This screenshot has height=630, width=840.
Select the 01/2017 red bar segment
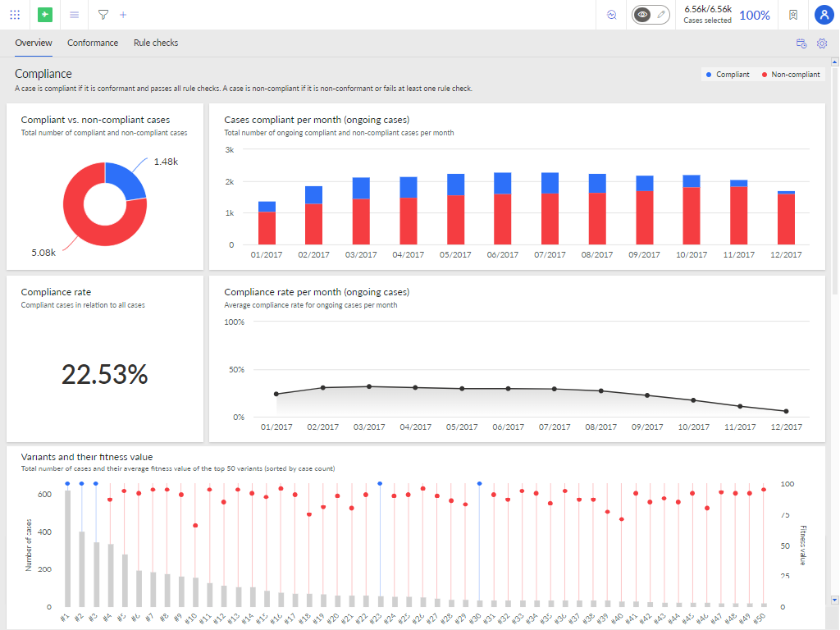point(267,228)
